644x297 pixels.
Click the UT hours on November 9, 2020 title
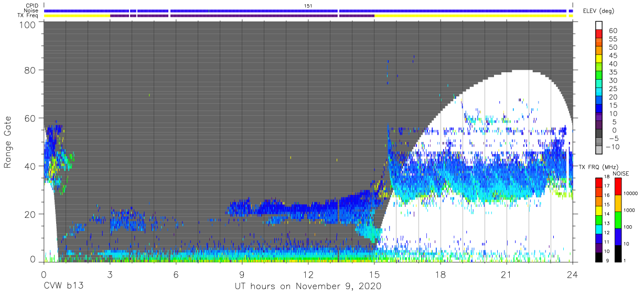coord(308,287)
